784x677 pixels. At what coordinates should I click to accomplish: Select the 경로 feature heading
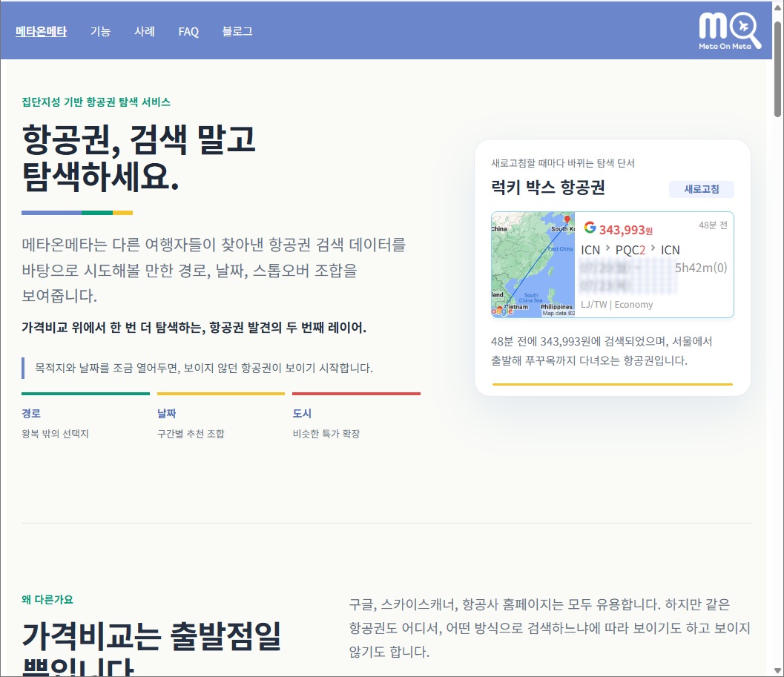tap(31, 414)
